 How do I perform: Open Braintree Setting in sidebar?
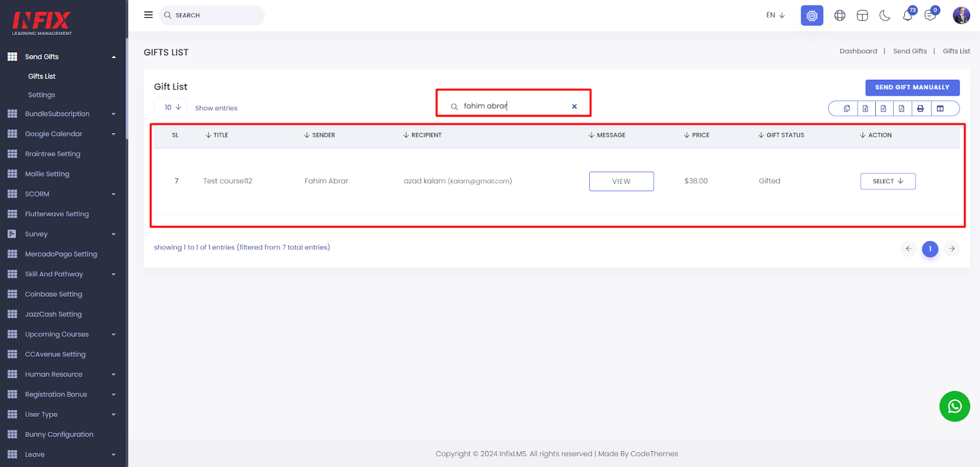53,154
